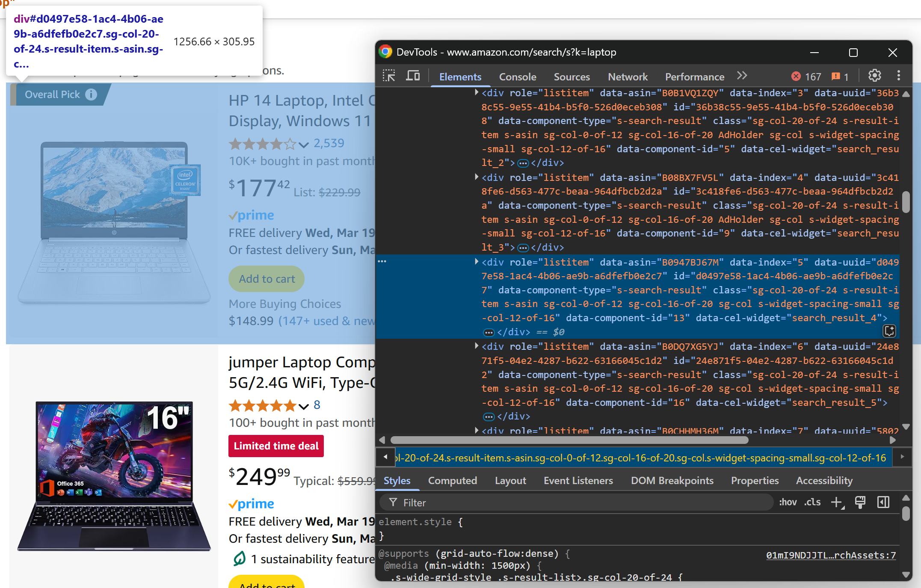
Task: Click the prime logo on jumper laptop
Action: pos(252,504)
